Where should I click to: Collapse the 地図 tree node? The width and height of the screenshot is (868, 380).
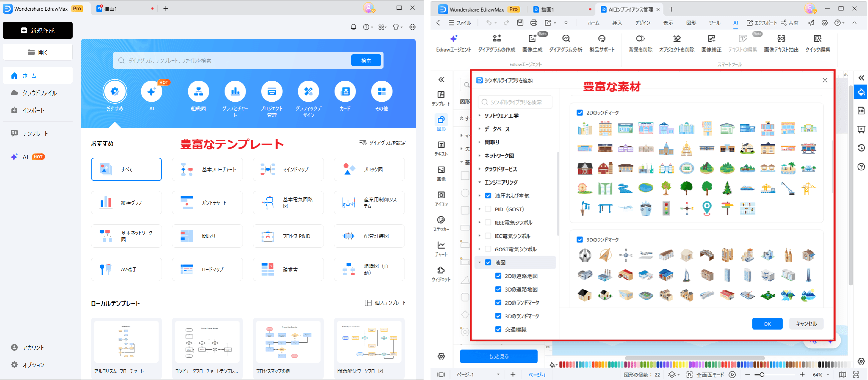pyautogui.click(x=479, y=262)
